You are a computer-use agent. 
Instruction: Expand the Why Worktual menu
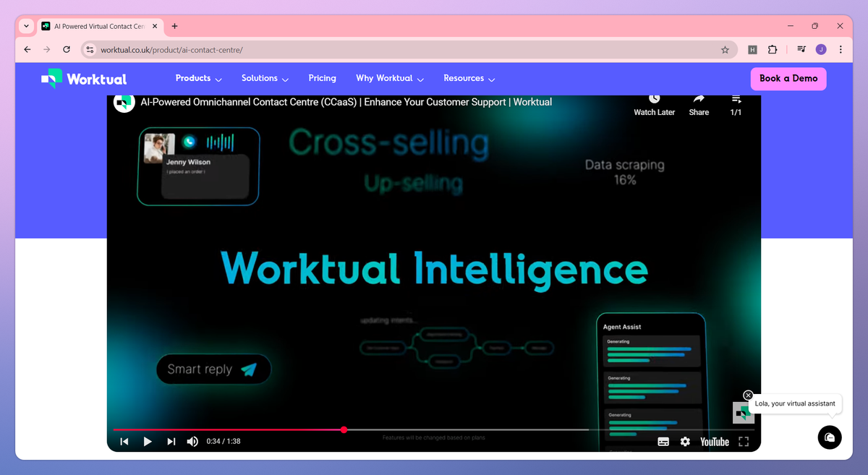390,78
